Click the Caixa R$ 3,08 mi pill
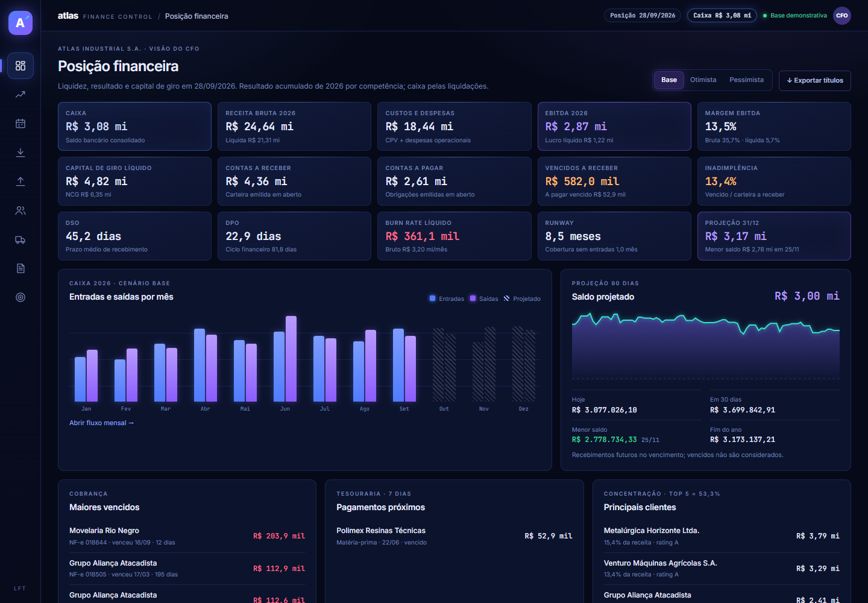This screenshot has width=868, height=603. tap(722, 16)
